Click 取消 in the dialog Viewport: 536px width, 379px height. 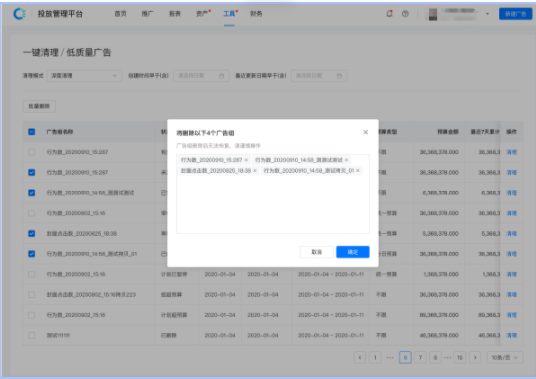click(x=317, y=252)
